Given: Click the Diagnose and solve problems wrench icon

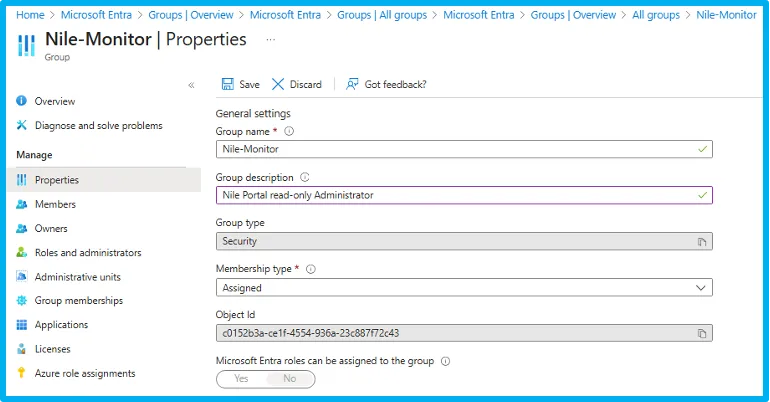Looking at the screenshot, I should coord(22,125).
